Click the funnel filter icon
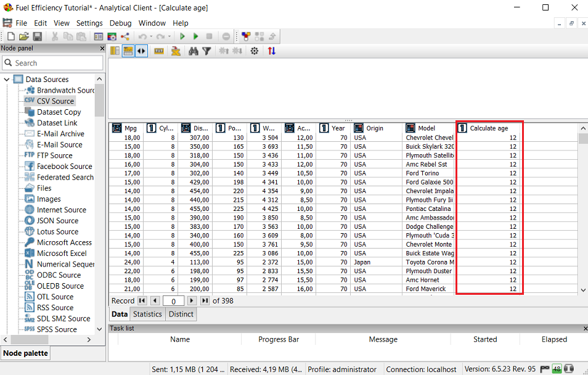Image resolution: width=588 pixels, height=375 pixels. (x=206, y=51)
